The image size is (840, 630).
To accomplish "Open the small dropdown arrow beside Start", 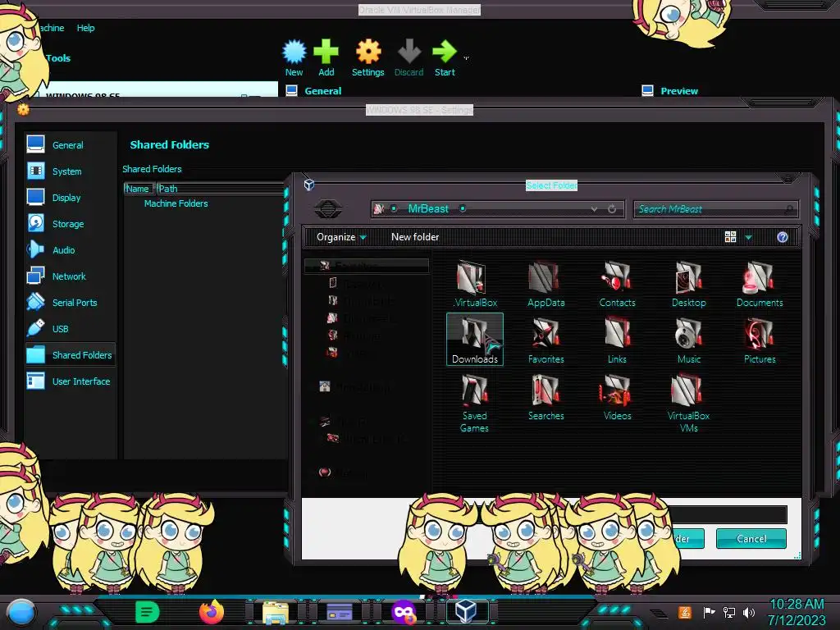I will click(x=466, y=58).
